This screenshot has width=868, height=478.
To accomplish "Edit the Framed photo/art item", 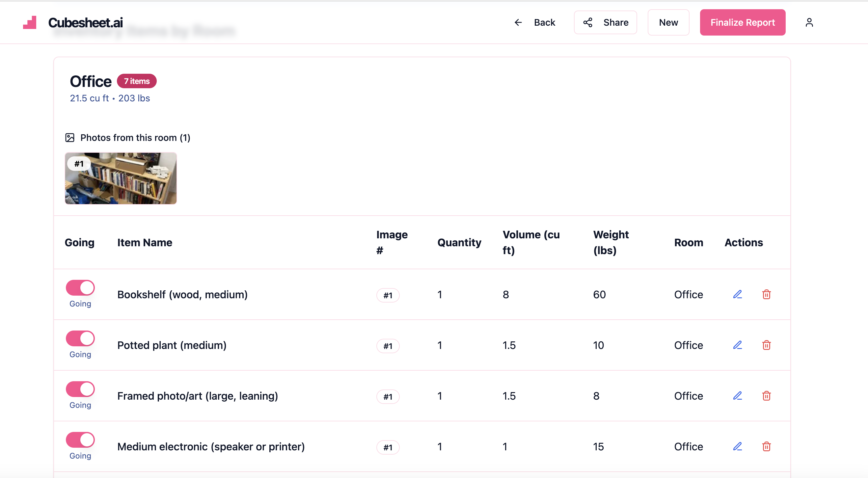I will [x=737, y=396].
